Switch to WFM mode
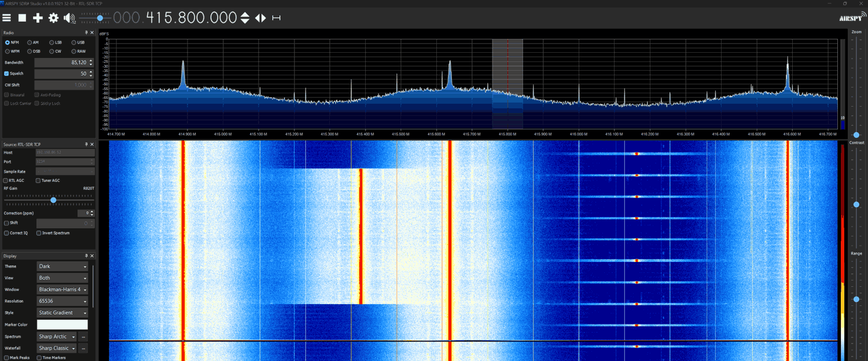 tap(8, 51)
